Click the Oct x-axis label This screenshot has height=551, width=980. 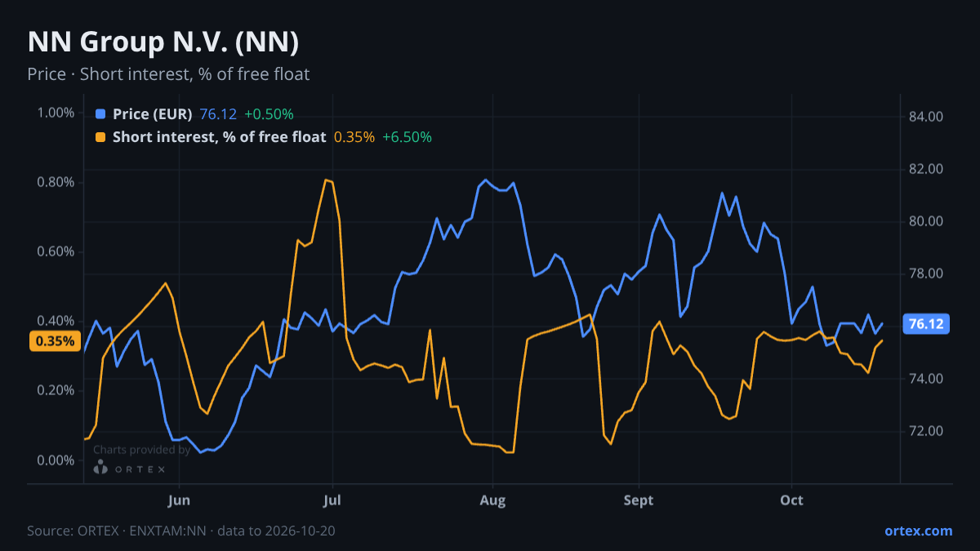click(x=791, y=500)
